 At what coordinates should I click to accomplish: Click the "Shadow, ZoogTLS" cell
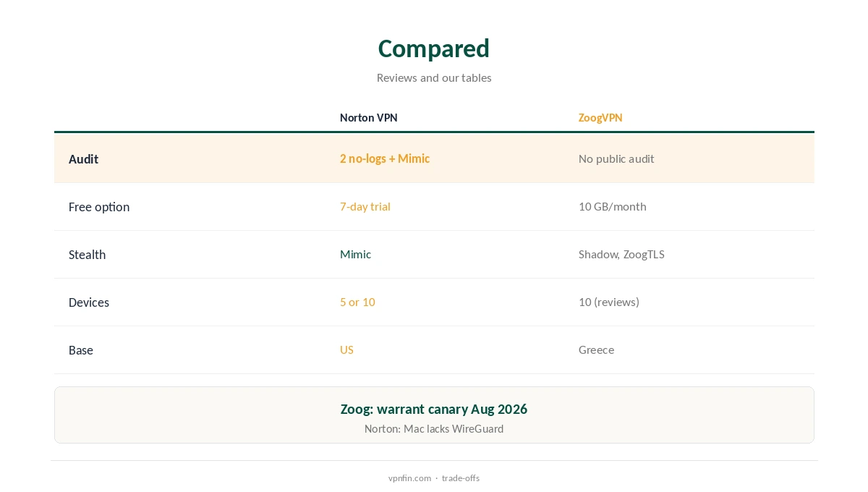(621, 254)
